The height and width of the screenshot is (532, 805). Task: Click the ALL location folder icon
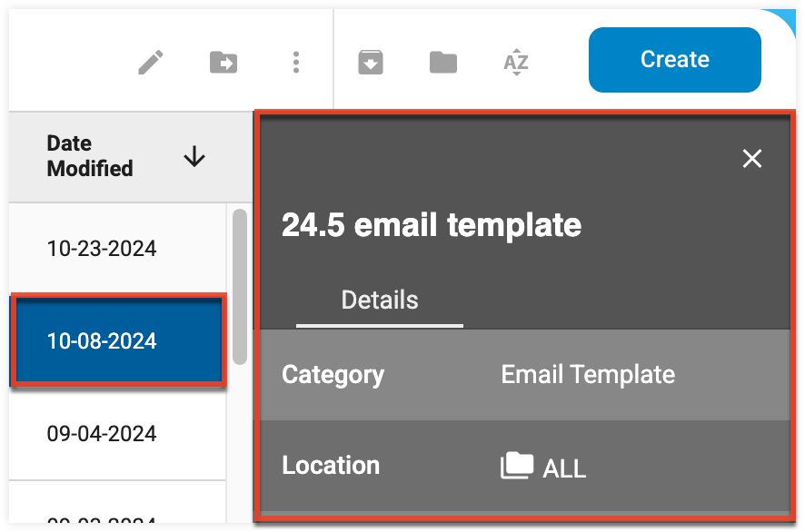[x=517, y=466]
